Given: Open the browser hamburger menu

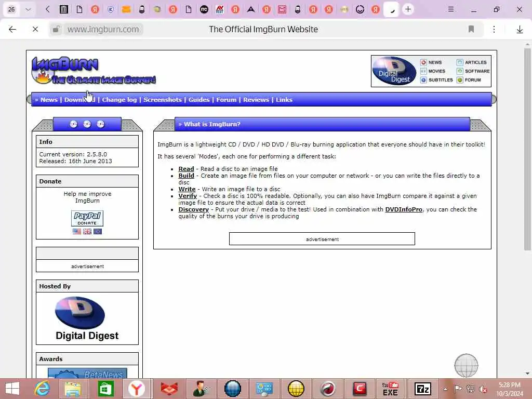Looking at the screenshot, I should point(450,9).
